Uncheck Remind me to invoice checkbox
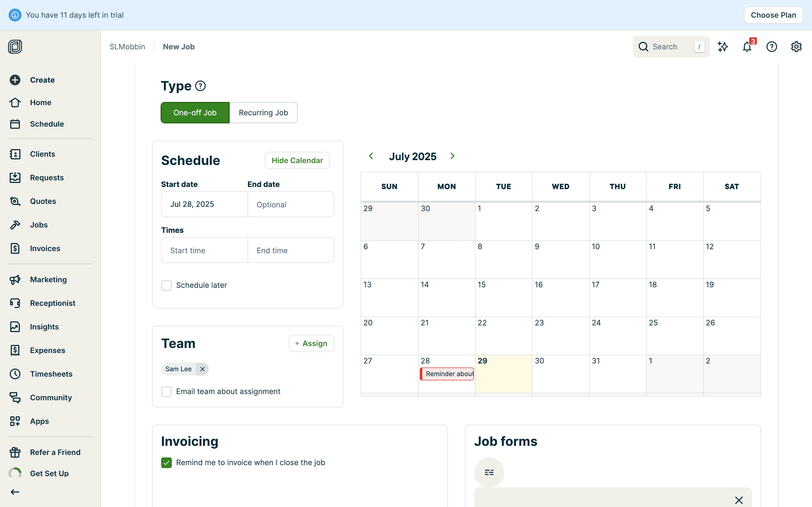 (x=166, y=462)
